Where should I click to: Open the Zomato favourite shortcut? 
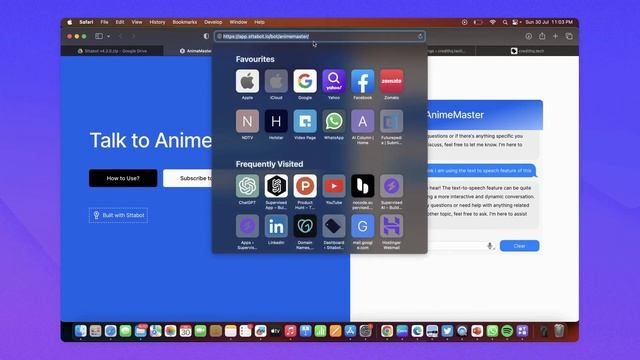coord(391,81)
